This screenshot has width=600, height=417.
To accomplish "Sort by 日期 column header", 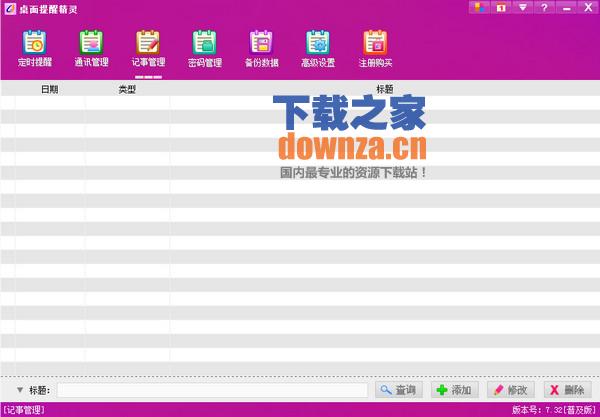I will point(50,90).
